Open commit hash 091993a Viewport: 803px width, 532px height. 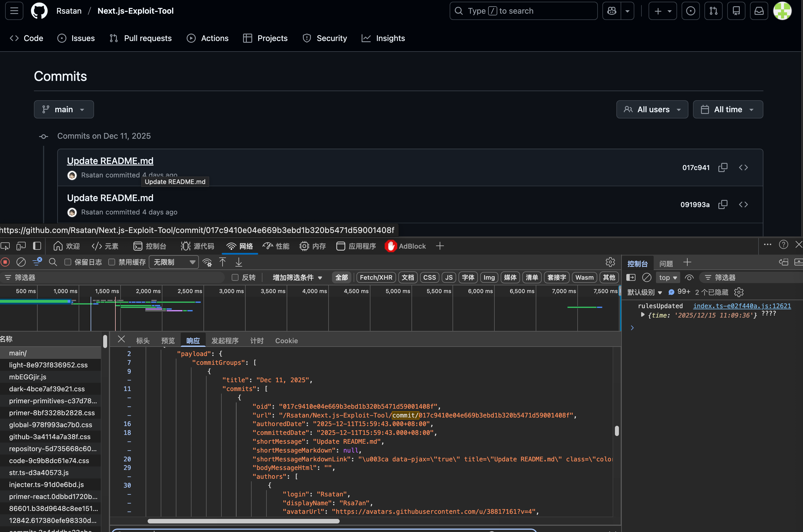coord(695,204)
